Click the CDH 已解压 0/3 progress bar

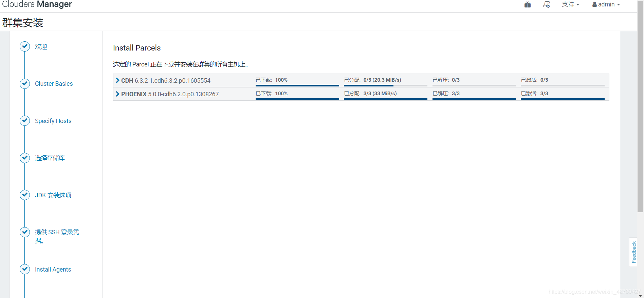point(474,85)
